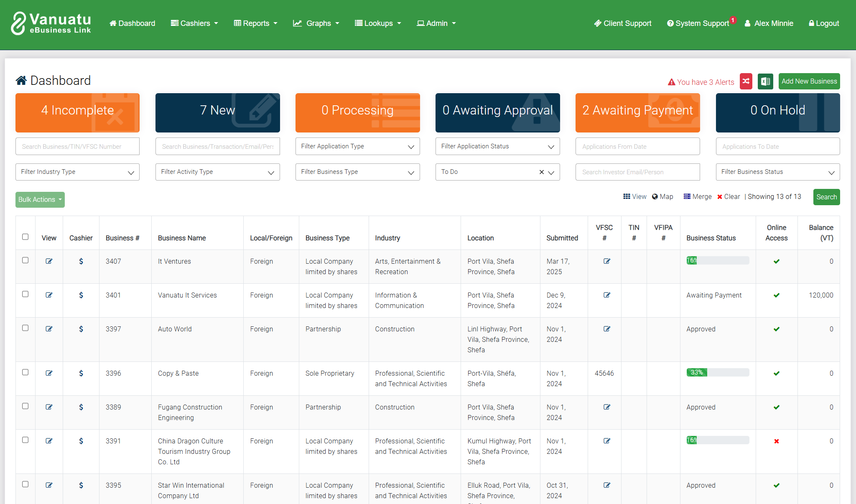
Task: Click Add New Business button
Action: coord(809,81)
